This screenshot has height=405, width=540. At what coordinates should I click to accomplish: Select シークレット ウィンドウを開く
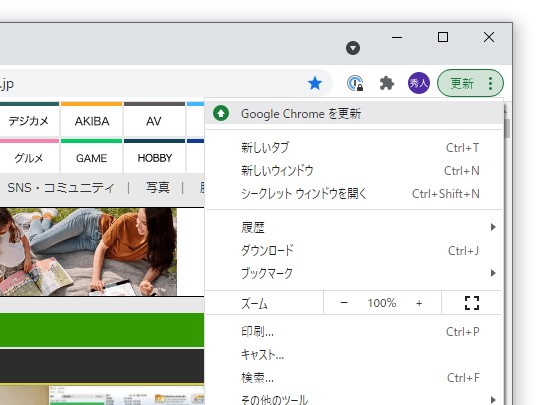click(353, 194)
